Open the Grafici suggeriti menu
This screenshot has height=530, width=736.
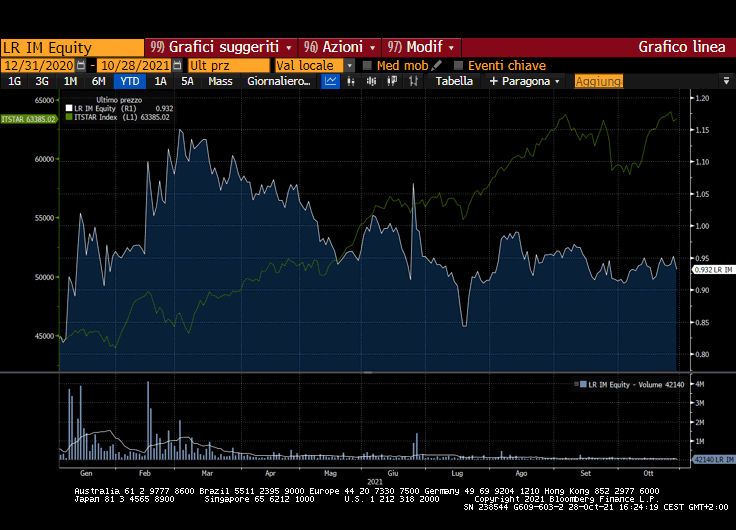click(x=221, y=47)
